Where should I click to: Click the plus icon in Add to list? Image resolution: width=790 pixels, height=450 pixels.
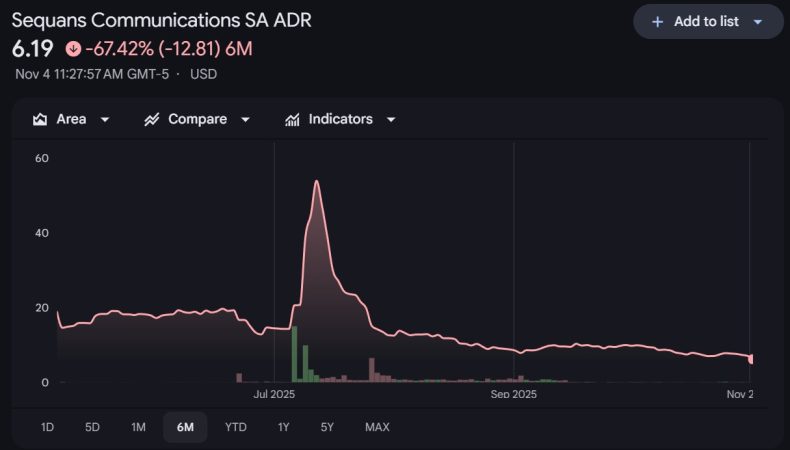point(657,22)
